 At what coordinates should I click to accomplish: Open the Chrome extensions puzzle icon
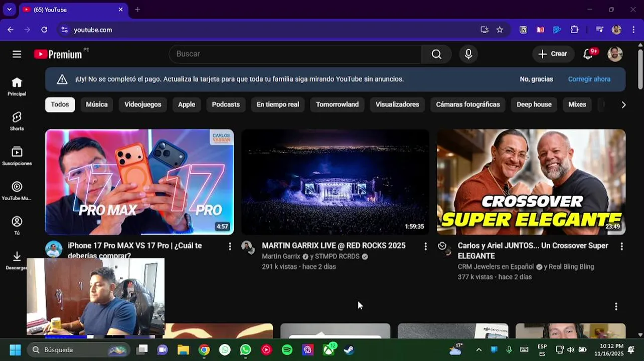click(574, 30)
